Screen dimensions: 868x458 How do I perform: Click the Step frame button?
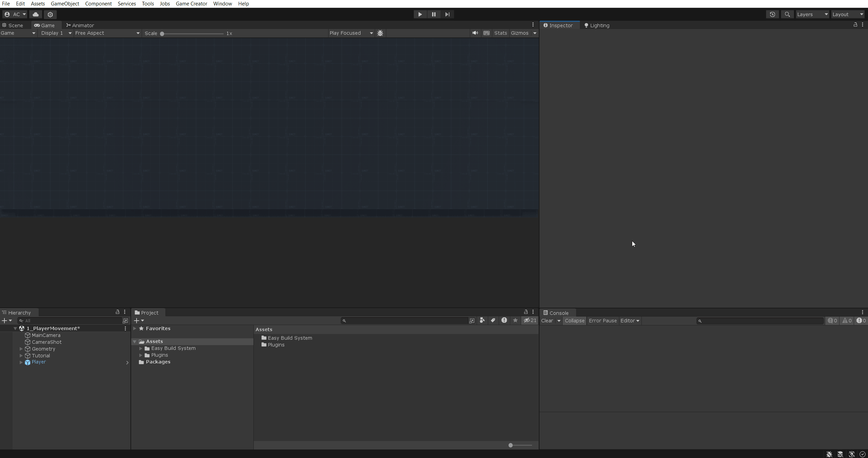click(x=447, y=14)
